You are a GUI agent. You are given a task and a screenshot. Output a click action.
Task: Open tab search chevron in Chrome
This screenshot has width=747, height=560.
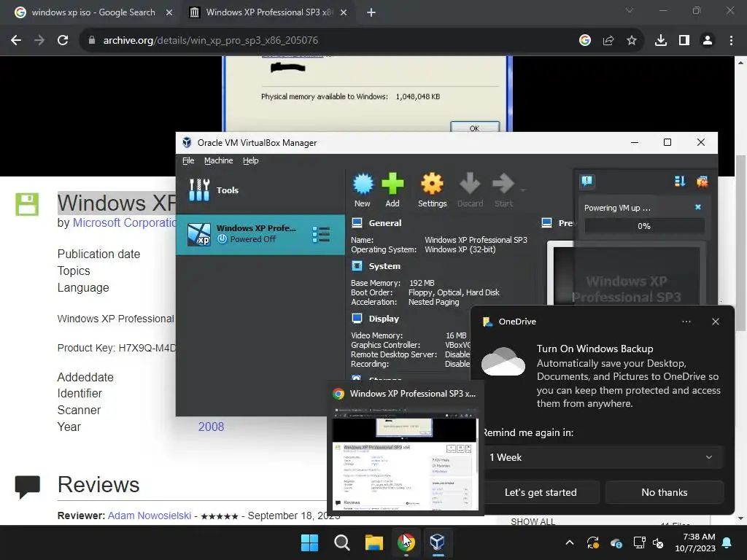630,10
